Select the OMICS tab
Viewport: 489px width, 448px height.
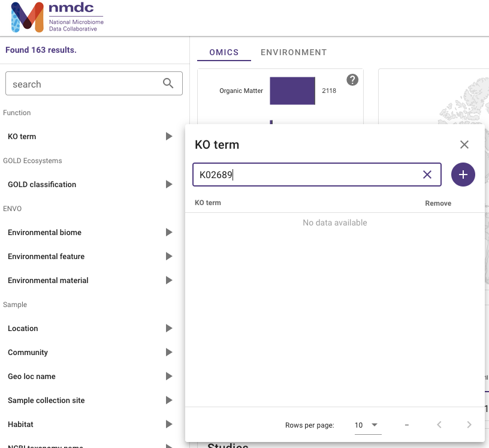224,52
